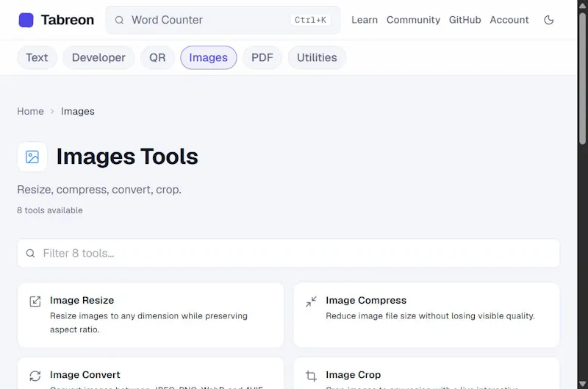Click the Image Convert refresh icon

35,376
